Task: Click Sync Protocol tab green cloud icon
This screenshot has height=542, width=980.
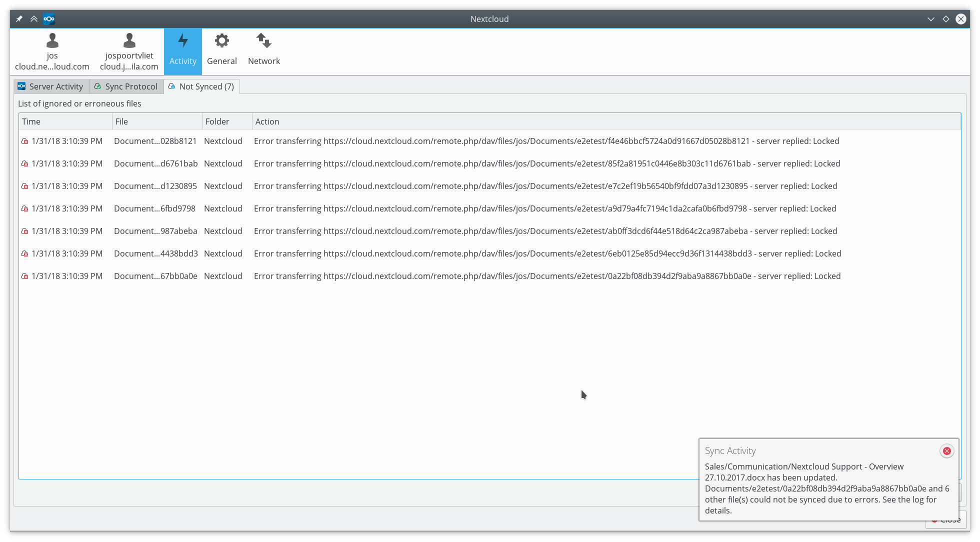Action: point(97,86)
